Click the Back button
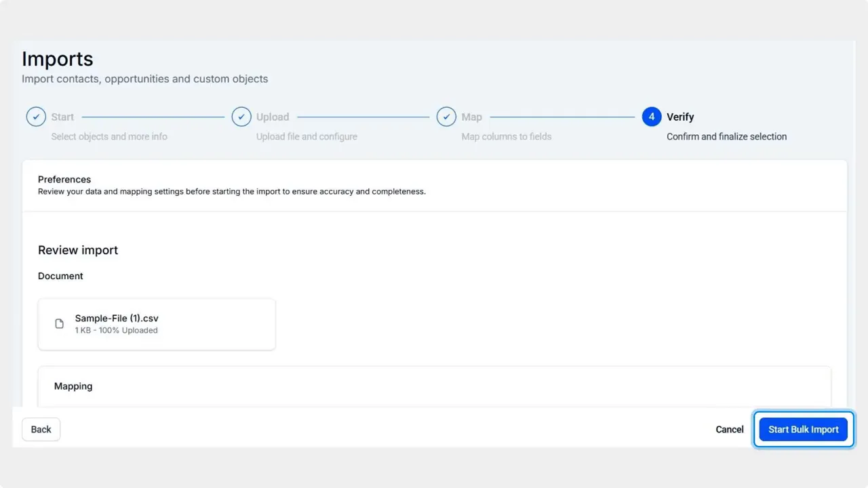Viewport: 868px width, 488px height. click(x=41, y=429)
